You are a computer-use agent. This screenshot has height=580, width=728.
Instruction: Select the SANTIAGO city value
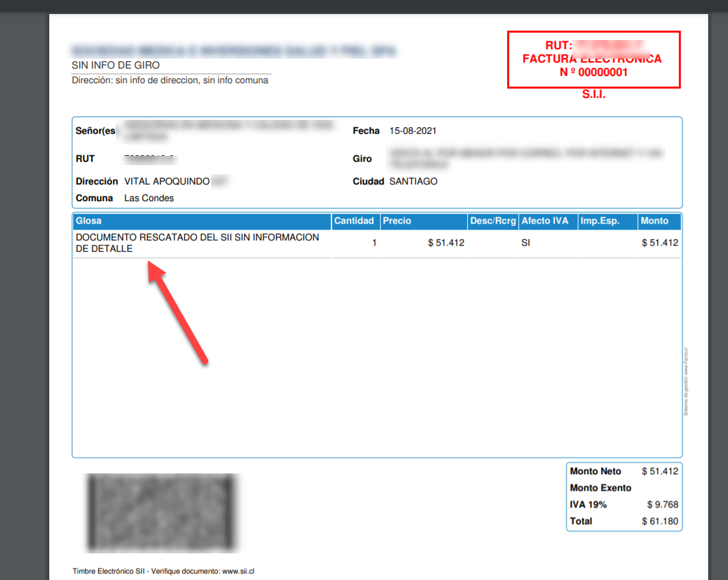[x=413, y=181]
